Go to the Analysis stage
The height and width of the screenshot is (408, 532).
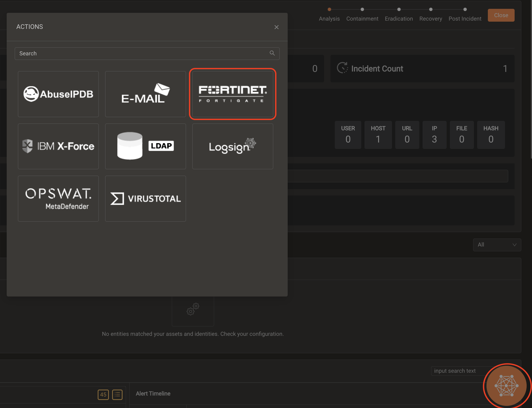coord(329,15)
